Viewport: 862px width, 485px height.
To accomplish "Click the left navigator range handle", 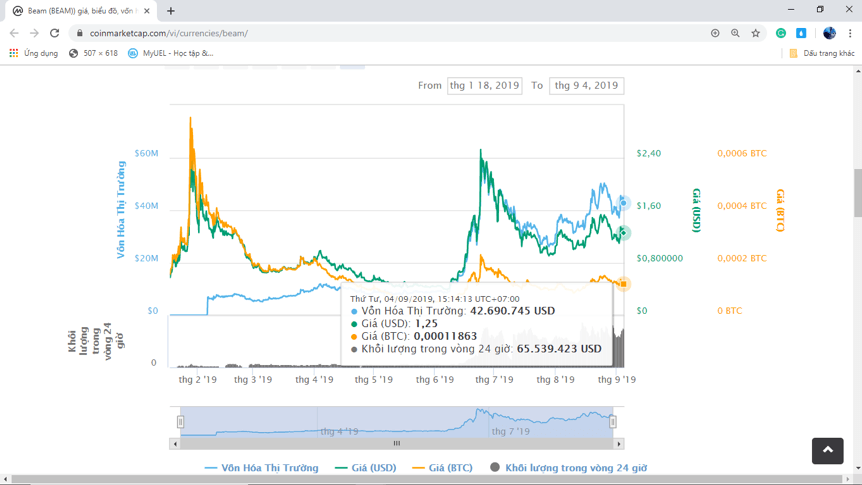I will pyautogui.click(x=180, y=422).
